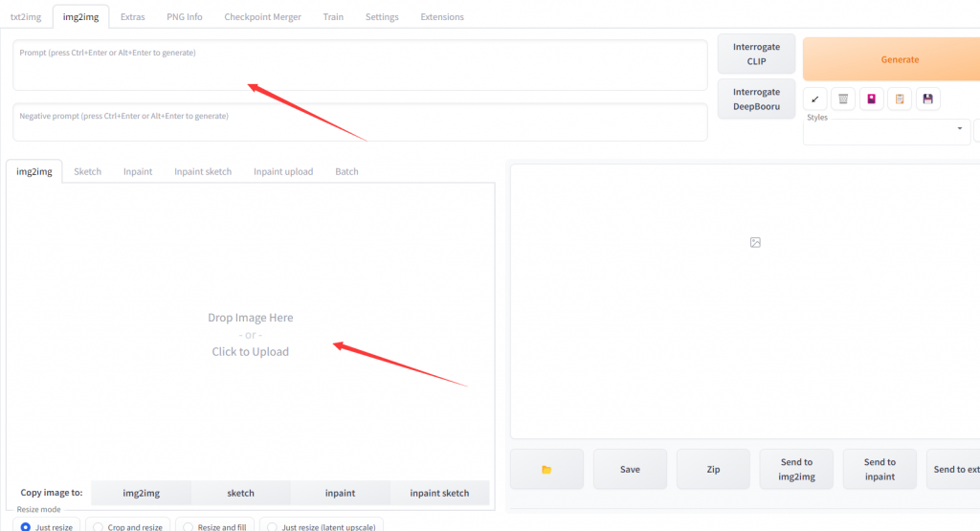Viewport: 980px width, 531px height.
Task: Open the Train tab
Action: 333,17
